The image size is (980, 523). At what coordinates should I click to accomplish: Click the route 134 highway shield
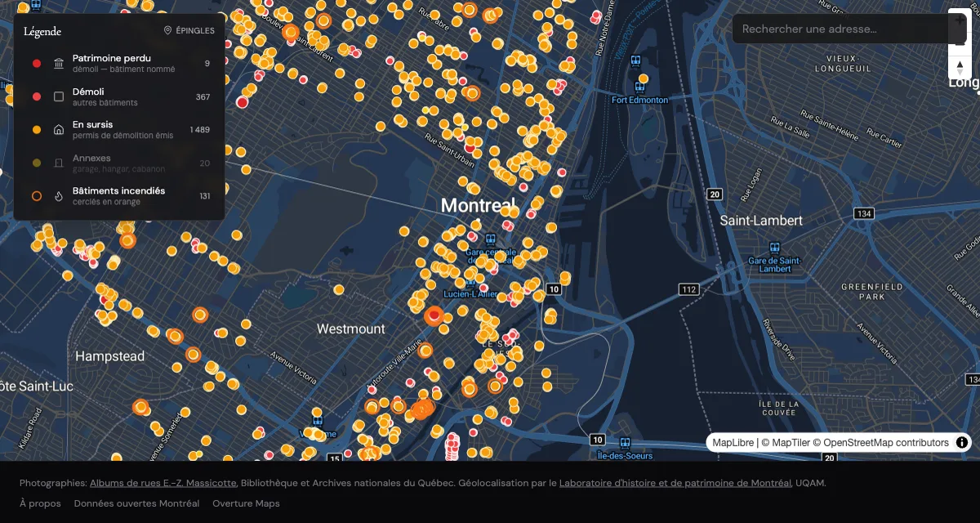pyautogui.click(x=864, y=213)
